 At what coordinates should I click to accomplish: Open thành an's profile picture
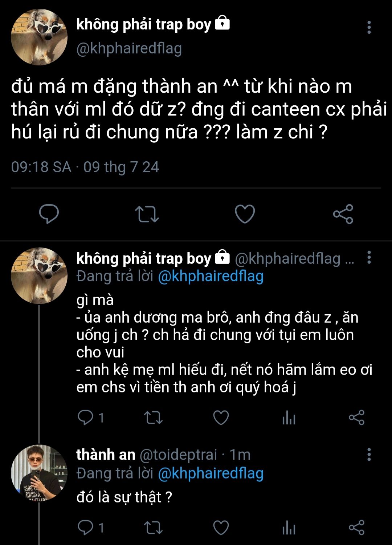39,473
